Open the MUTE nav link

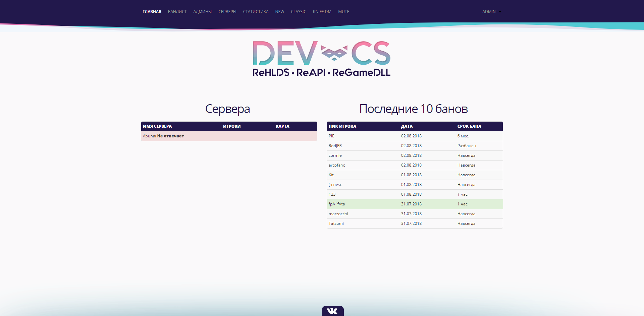[344, 12]
